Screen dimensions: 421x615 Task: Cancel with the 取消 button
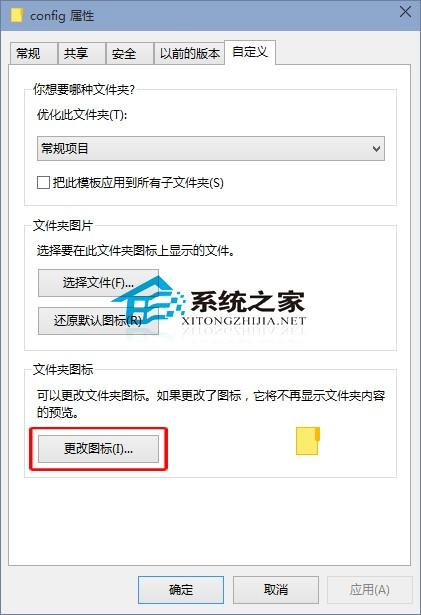pos(276,590)
